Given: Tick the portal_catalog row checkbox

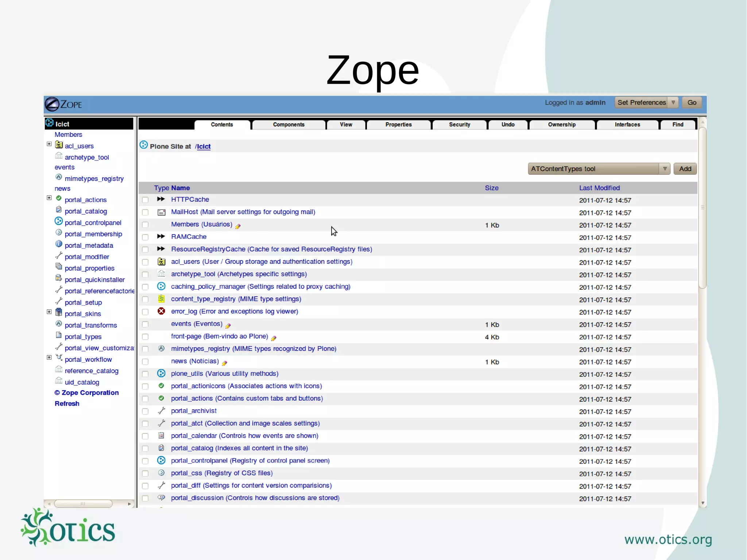Looking at the screenshot, I should (x=145, y=449).
